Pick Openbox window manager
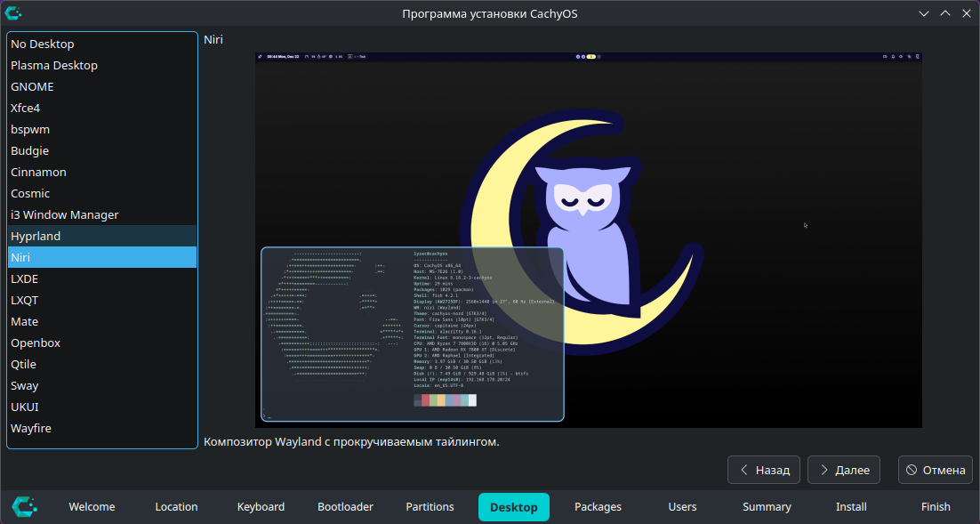Screen dimensions: 980x524 coord(102,342)
